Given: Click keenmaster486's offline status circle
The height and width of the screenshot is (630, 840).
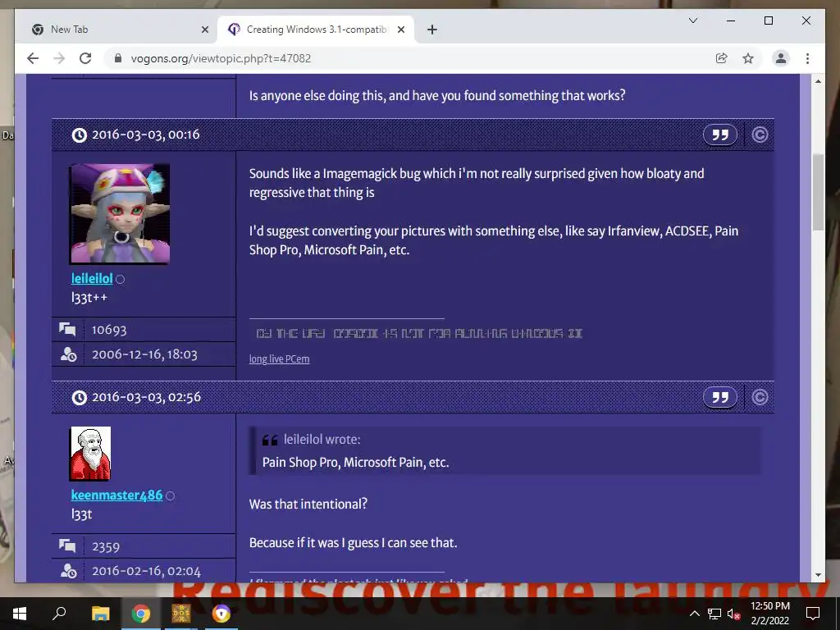Looking at the screenshot, I should 170,496.
